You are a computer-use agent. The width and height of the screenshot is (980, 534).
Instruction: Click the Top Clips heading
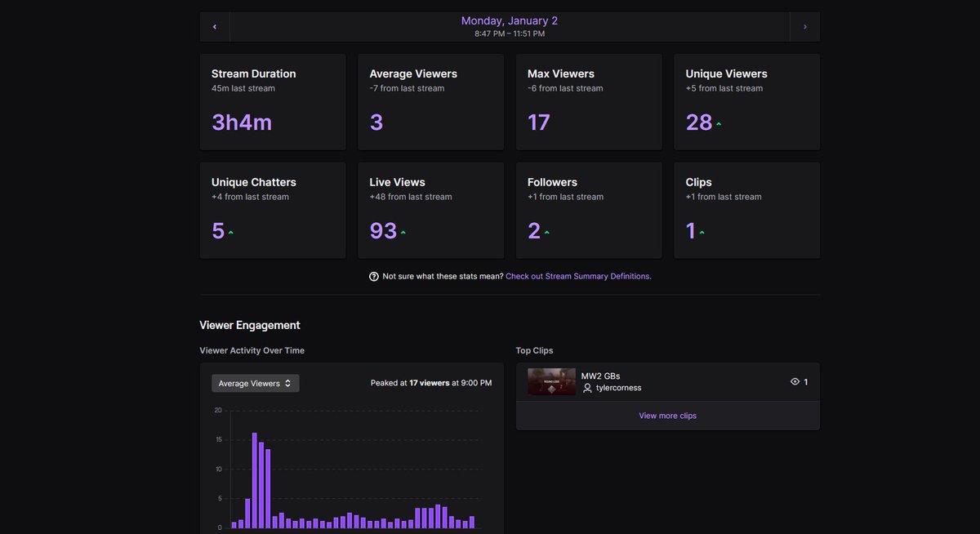(534, 350)
